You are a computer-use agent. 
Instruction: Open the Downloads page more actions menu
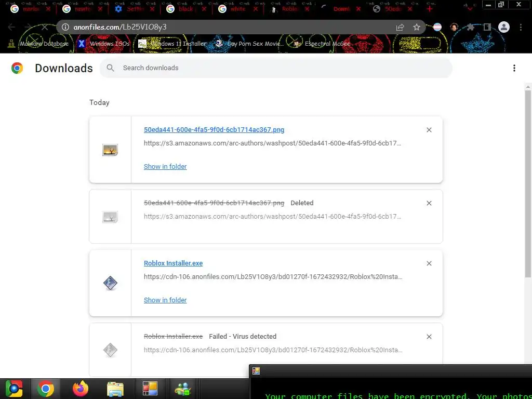[514, 68]
